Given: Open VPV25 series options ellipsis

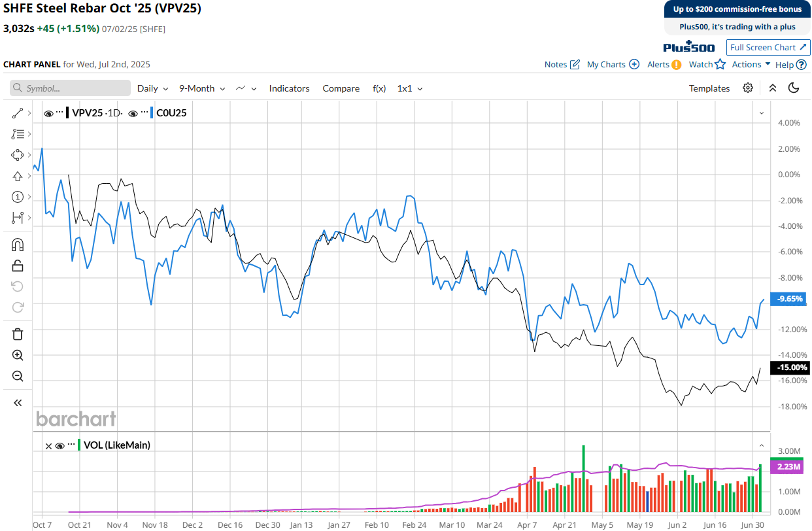Looking at the screenshot, I should [59, 112].
